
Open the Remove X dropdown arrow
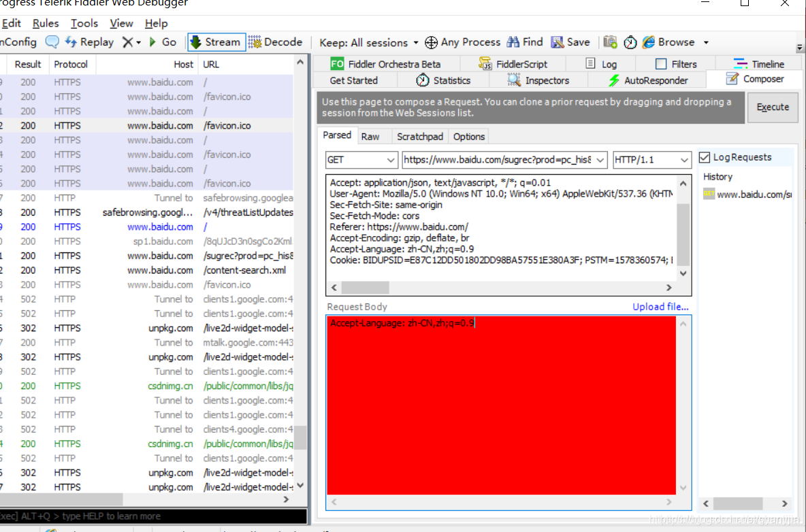(139, 43)
